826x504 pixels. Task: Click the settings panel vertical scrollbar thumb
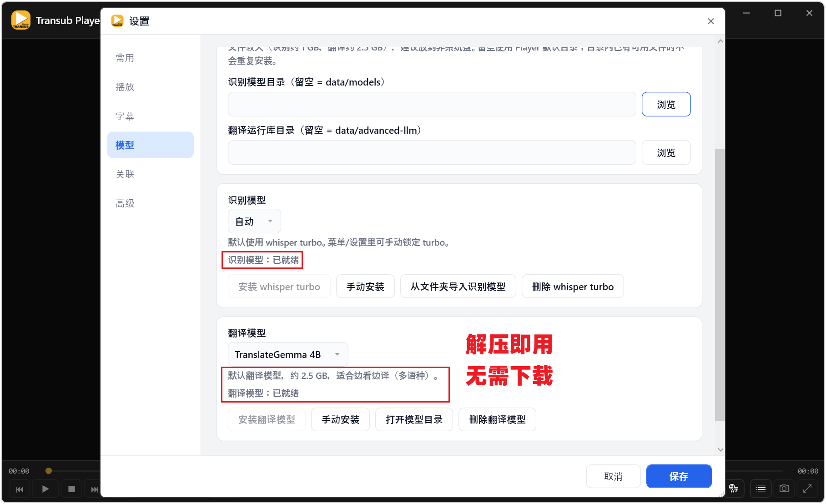click(720, 285)
